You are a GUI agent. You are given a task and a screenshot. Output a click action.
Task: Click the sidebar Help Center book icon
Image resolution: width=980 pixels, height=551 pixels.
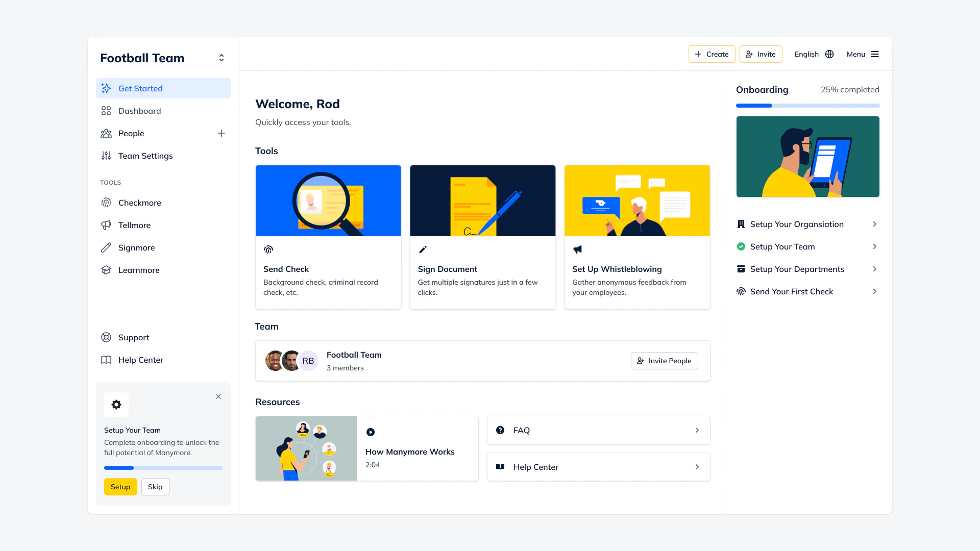tap(106, 360)
